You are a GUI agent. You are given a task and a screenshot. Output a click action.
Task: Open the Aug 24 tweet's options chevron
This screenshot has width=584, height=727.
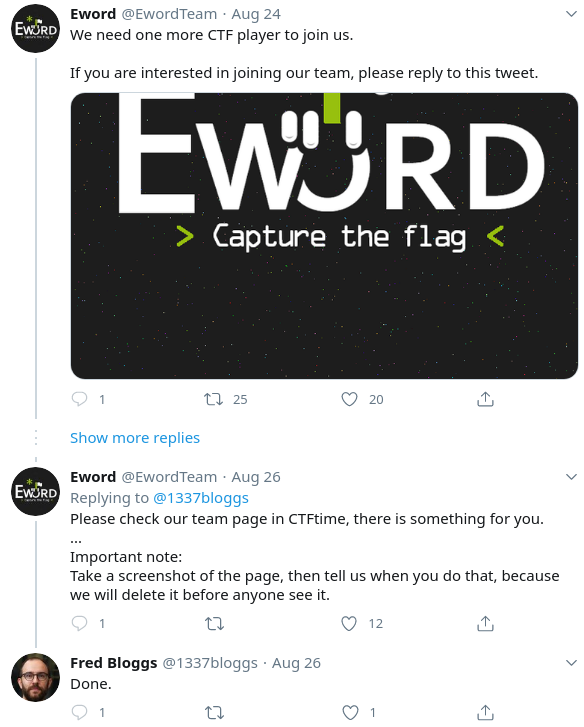pyautogui.click(x=571, y=14)
